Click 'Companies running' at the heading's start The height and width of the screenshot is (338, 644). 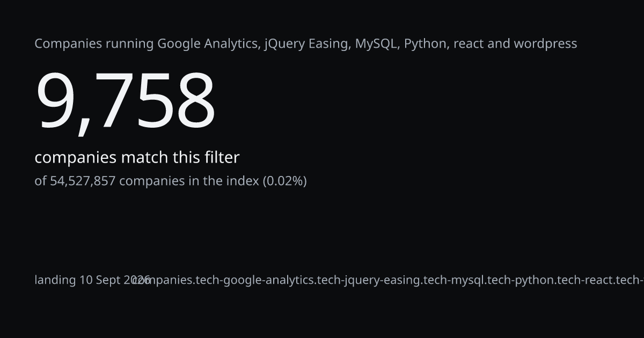94,44
